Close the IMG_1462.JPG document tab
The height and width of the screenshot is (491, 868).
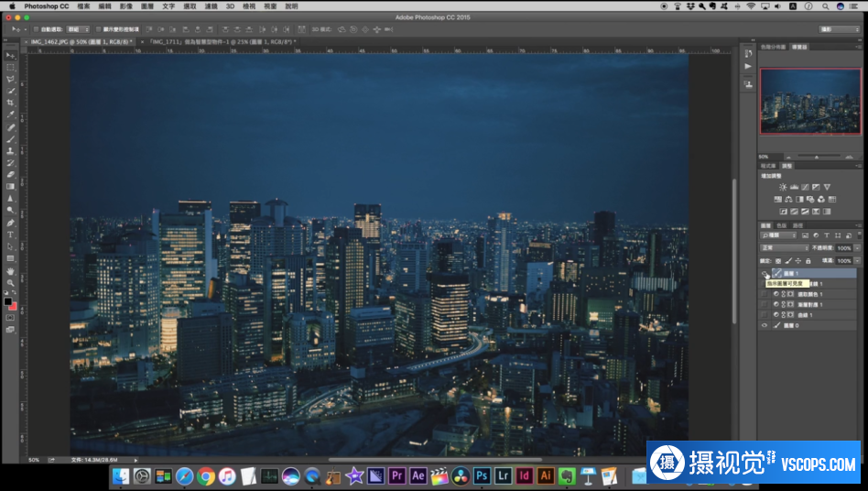click(25, 41)
